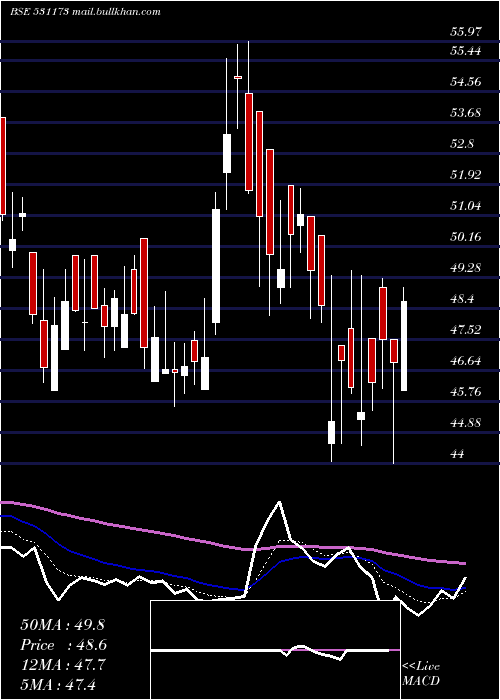The image size is (500, 700).
Task: Click the 5MA : 47.4 readout
Action: pos(58,685)
